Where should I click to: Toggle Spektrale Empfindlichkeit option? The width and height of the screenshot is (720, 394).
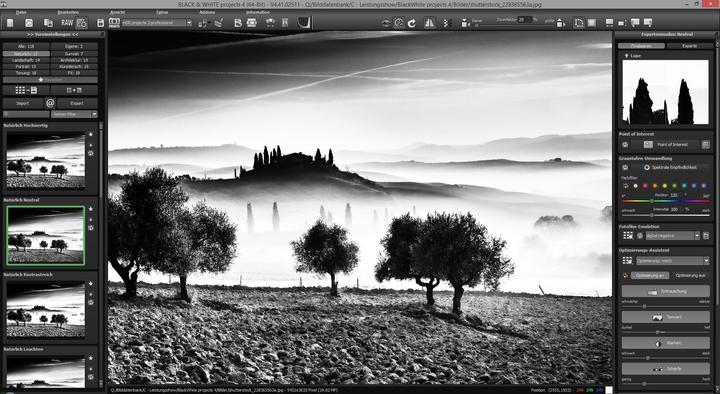pos(670,168)
